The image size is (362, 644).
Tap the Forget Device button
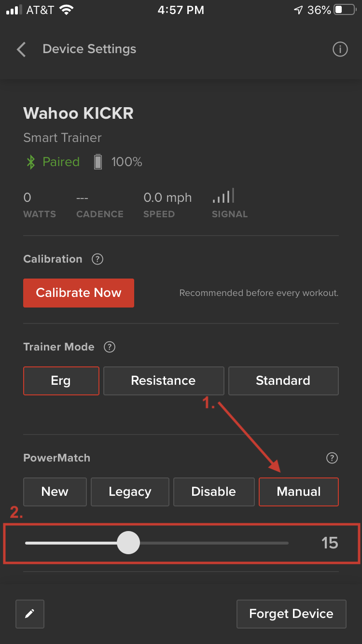coord(292,614)
